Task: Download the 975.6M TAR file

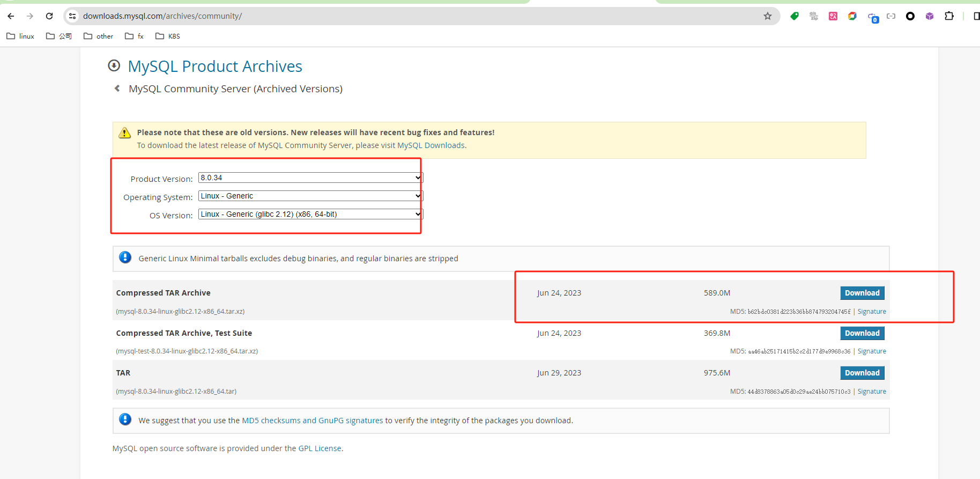Action: 862,373
